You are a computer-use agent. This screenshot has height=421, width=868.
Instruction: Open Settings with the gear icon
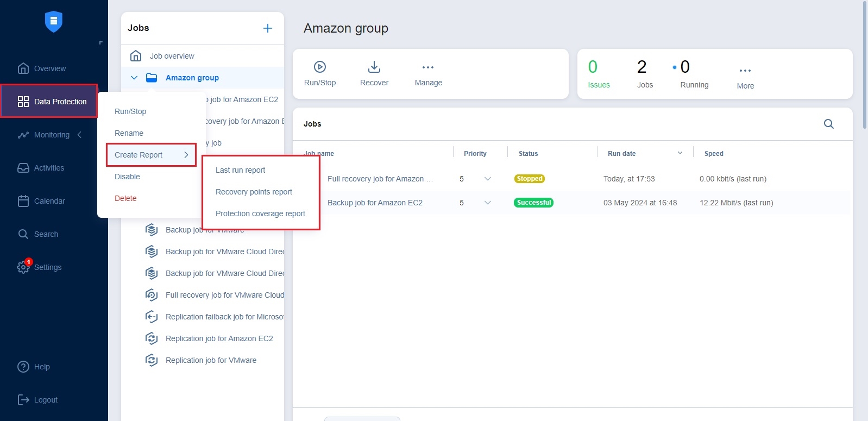(23, 267)
